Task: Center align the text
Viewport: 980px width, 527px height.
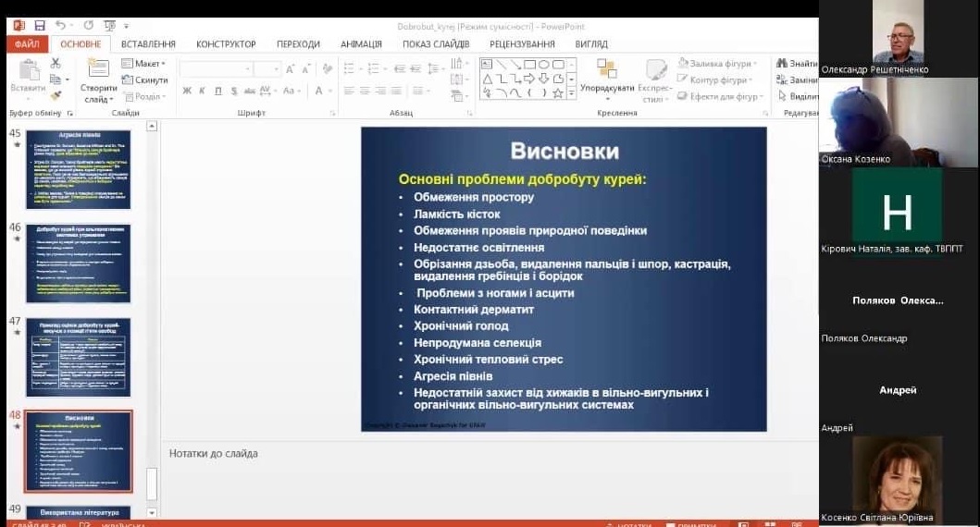Action: tap(365, 92)
